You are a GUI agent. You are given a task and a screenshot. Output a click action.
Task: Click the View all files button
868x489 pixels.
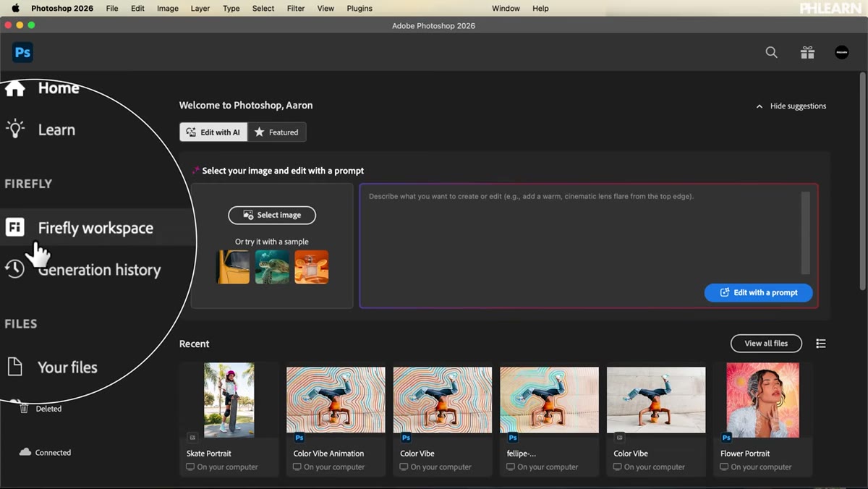[x=766, y=343]
